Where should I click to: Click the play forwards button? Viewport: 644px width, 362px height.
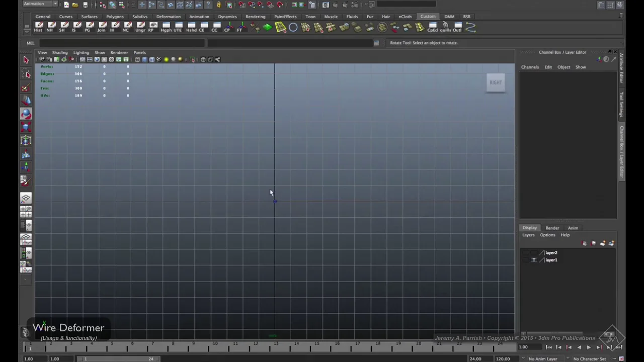(589, 347)
